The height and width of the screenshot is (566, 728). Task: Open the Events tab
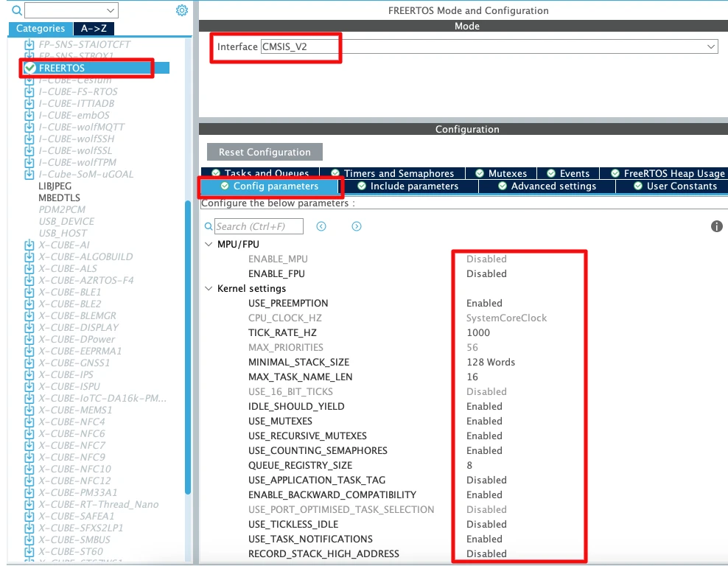tap(568, 173)
